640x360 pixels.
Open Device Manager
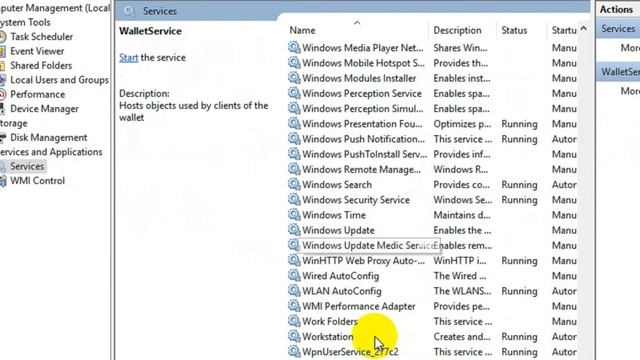click(x=44, y=109)
